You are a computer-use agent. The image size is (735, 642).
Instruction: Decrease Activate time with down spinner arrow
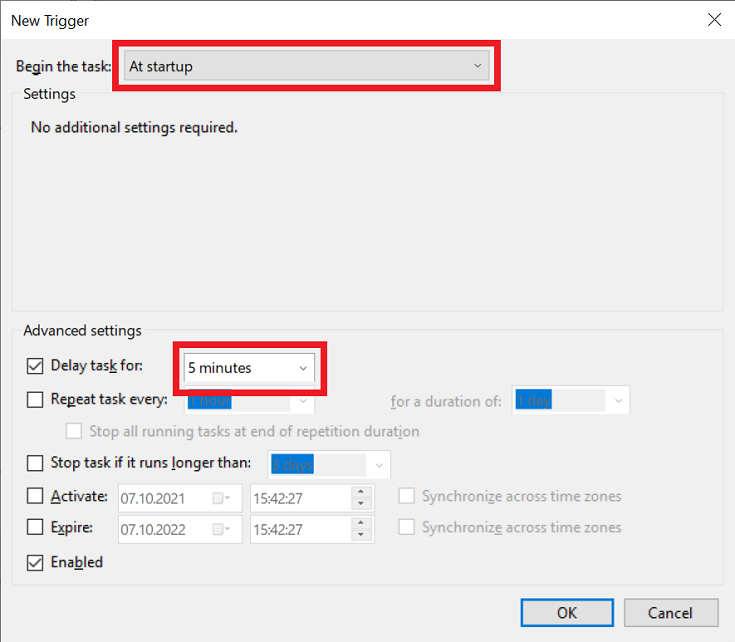pos(361,504)
